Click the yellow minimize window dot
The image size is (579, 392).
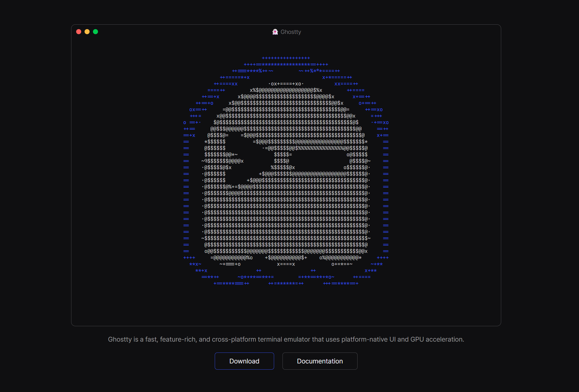coord(87,32)
